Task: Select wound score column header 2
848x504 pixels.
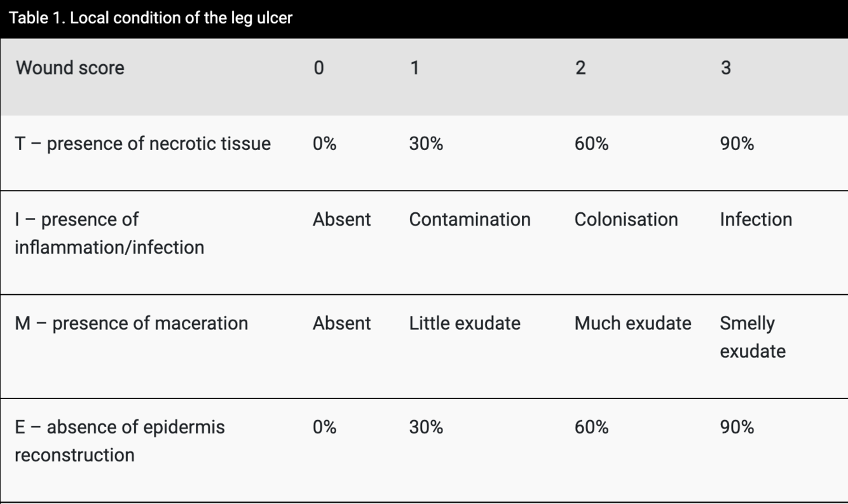Action: pyautogui.click(x=580, y=67)
